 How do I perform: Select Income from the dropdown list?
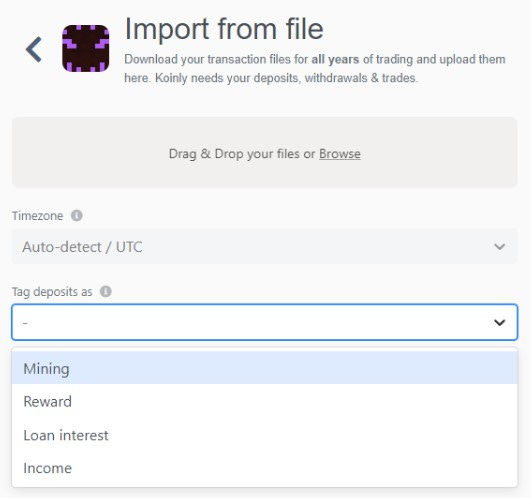(264, 468)
